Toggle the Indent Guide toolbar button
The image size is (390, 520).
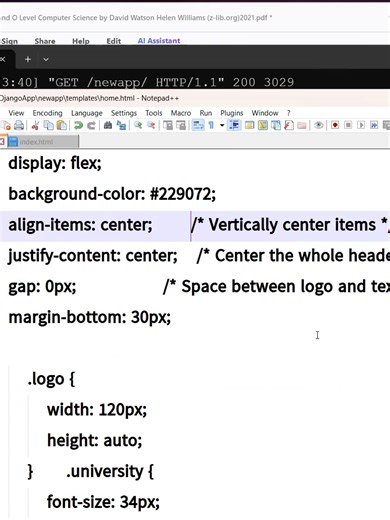(235, 125)
